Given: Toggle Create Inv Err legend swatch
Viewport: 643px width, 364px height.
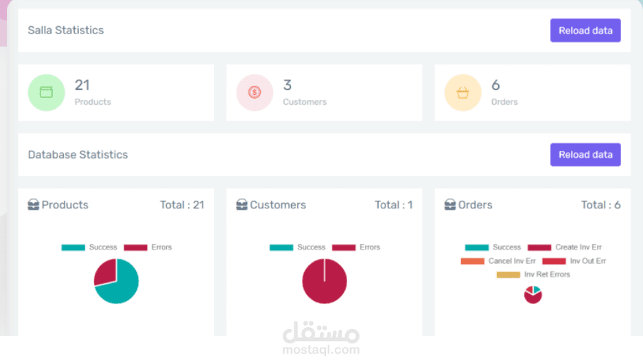Looking at the screenshot, I should [x=539, y=247].
